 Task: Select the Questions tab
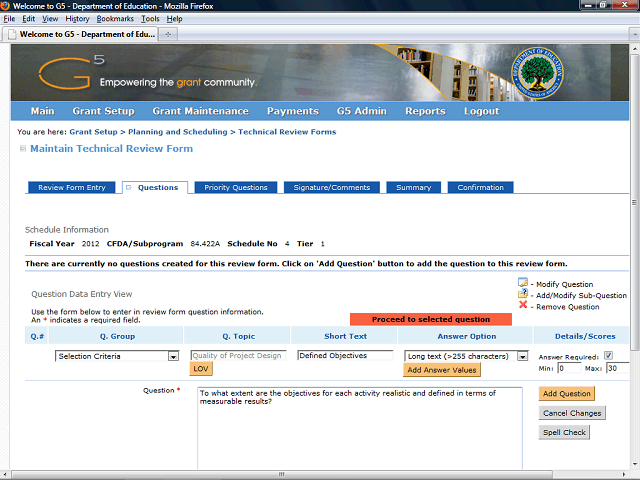click(155, 187)
